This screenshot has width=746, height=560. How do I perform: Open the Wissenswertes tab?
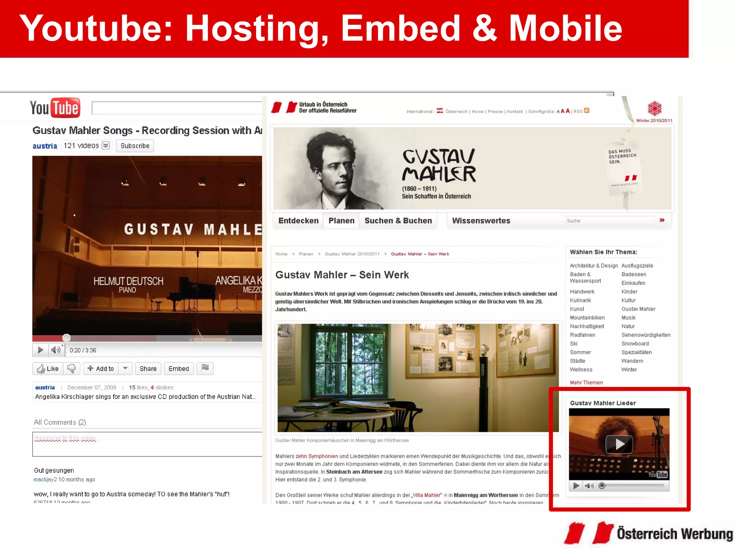click(x=481, y=221)
